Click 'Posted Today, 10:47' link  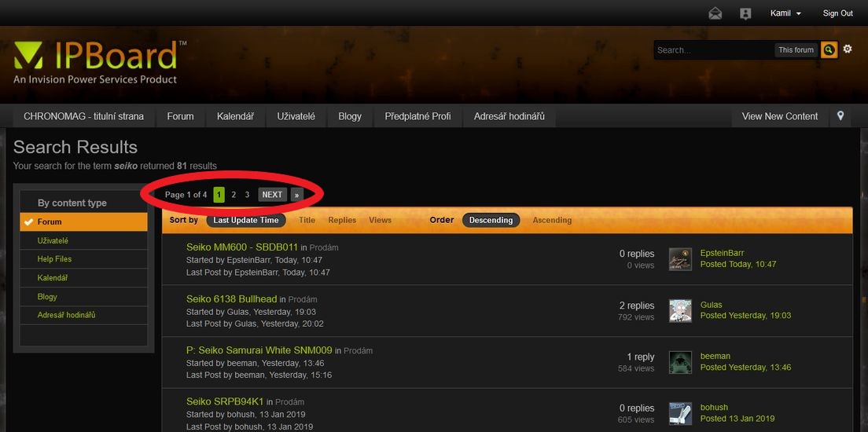(738, 265)
